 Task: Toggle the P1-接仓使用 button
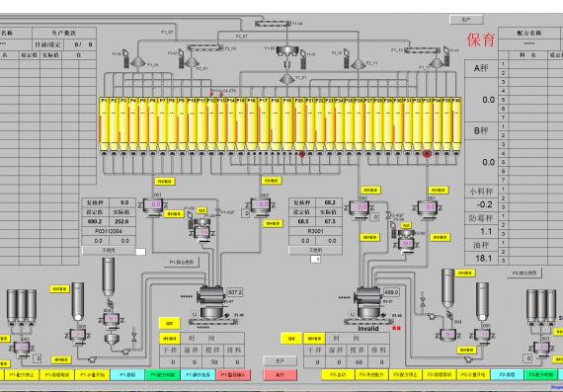182,262
